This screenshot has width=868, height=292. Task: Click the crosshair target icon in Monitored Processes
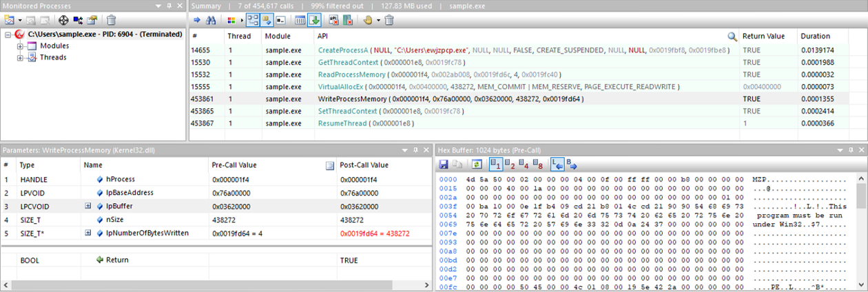click(63, 21)
